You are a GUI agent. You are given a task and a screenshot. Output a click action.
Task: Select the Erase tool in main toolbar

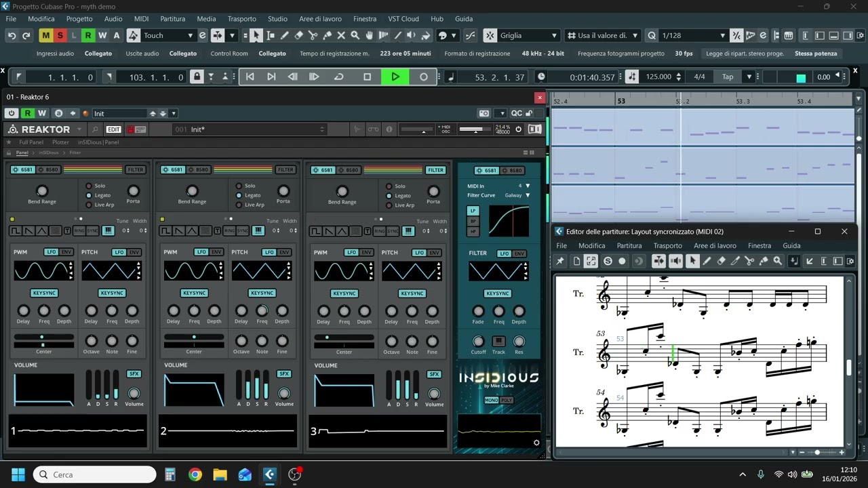pyautogui.click(x=299, y=35)
